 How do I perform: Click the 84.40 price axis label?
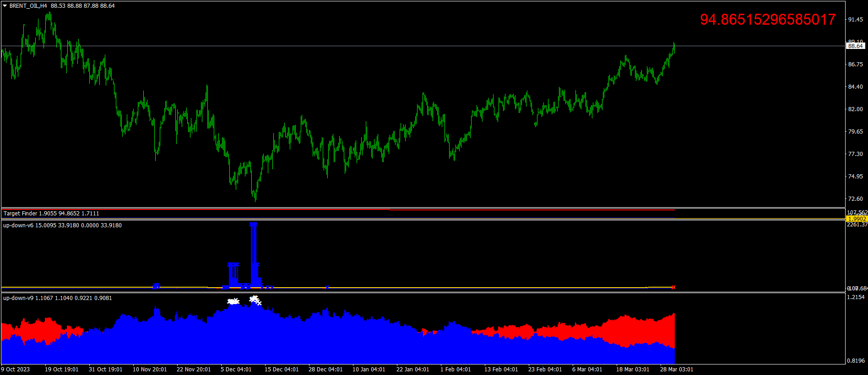(x=855, y=87)
